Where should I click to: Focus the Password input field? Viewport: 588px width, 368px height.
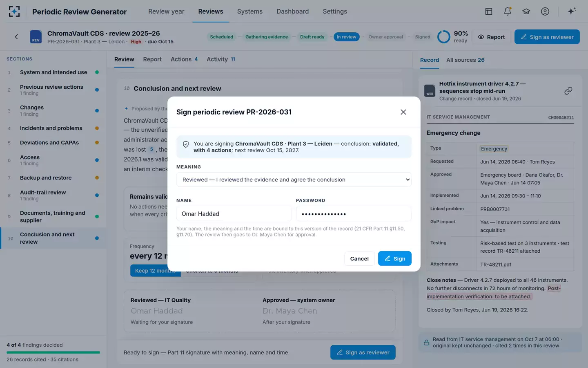point(354,214)
